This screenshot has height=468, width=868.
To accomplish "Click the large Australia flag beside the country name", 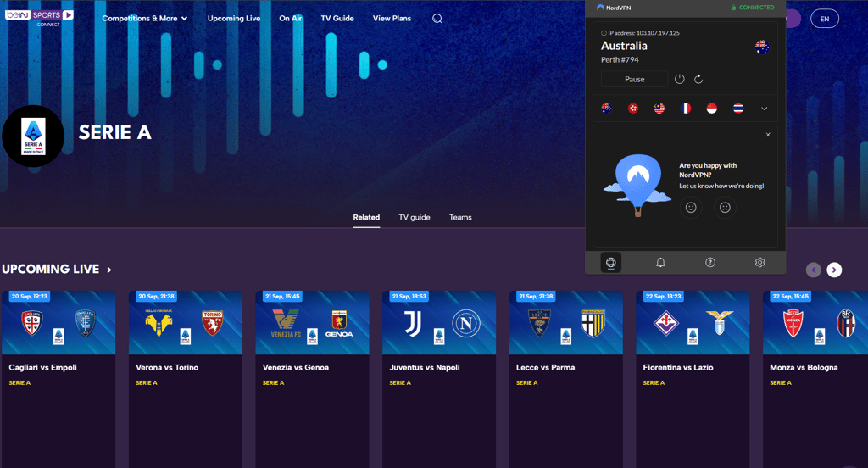I will tap(762, 47).
